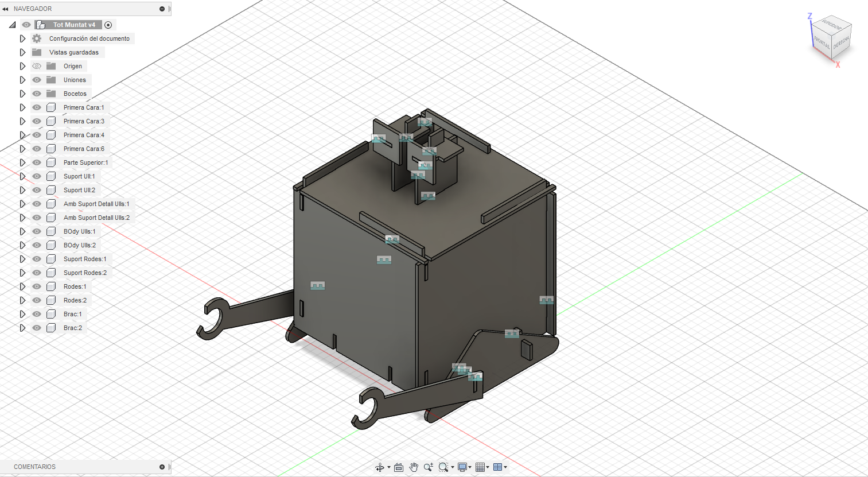Toggle the activate radio button for Tot Muntat v4

(x=108, y=25)
